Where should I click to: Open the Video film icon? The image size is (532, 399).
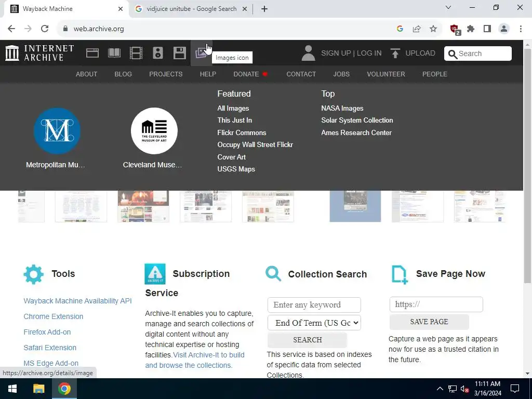click(136, 54)
